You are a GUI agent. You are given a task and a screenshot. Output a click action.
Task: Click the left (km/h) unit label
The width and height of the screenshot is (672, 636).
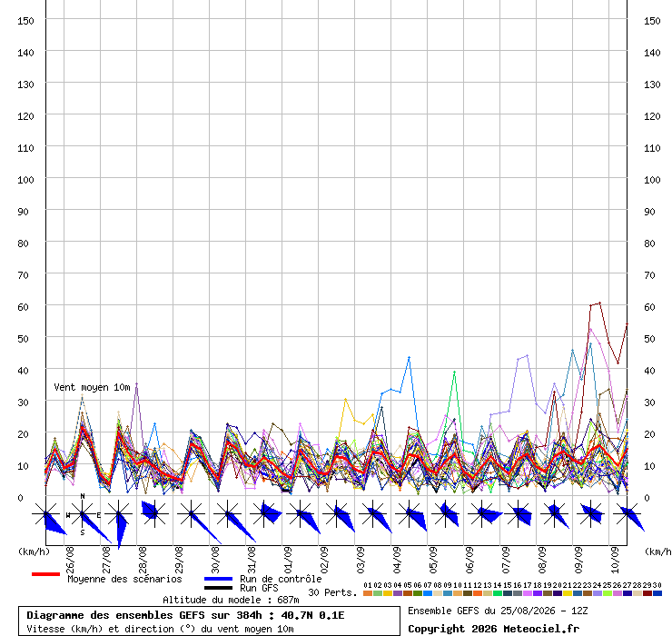click(34, 552)
